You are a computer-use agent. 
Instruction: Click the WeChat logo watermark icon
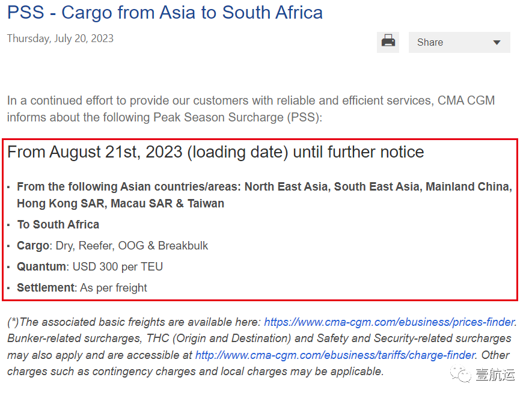pyautogui.click(x=460, y=374)
